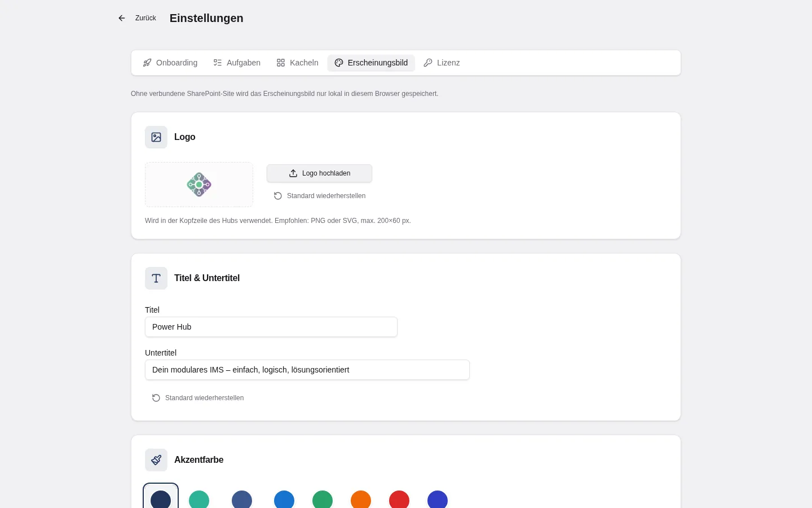This screenshot has width=812, height=508.
Task: Click the upload icon on Logo hochladen
Action: pos(293,173)
